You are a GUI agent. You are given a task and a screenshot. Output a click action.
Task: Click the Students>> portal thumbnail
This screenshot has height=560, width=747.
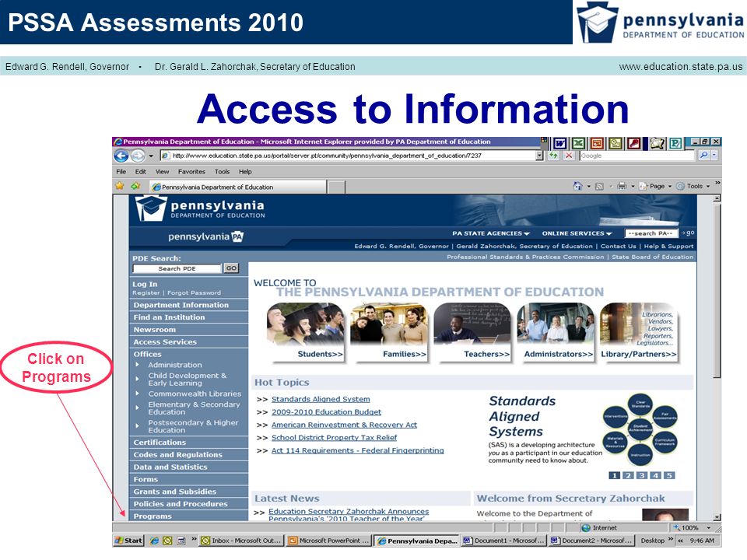coord(305,331)
